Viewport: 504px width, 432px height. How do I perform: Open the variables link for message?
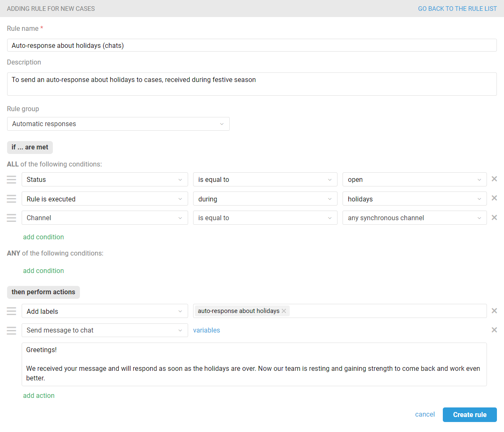pyautogui.click(x=206, y=330)
